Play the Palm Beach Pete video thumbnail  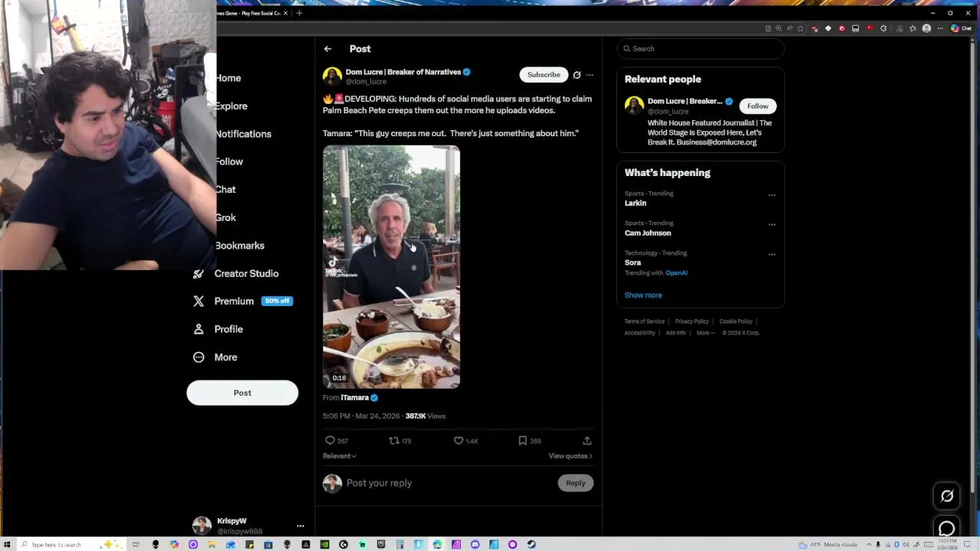point(391,267)
